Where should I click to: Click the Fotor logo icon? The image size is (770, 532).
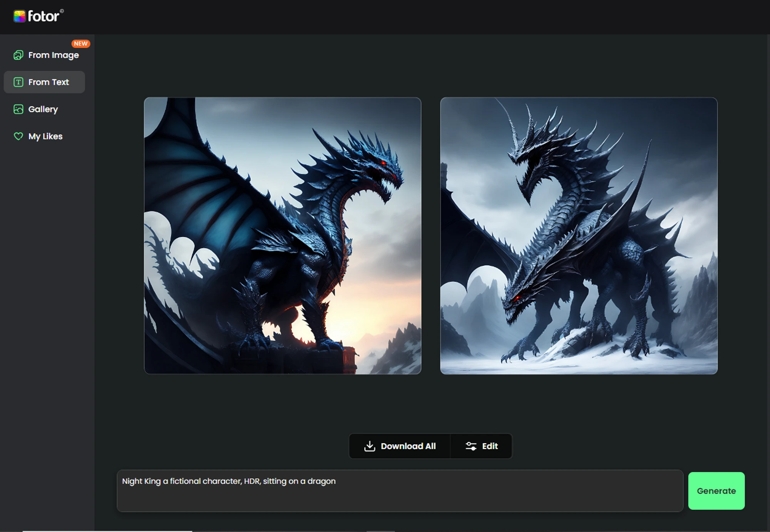(20, 16)
